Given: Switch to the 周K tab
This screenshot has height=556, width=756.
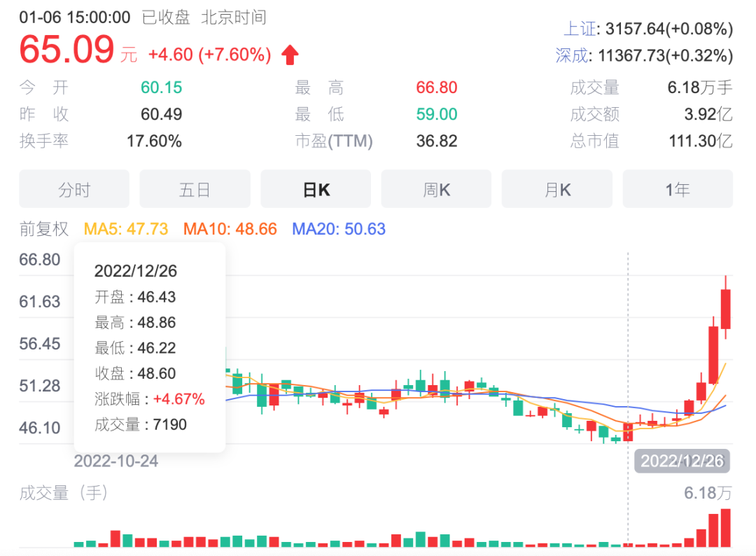Looking at the screenshot, I should [436, 189].
